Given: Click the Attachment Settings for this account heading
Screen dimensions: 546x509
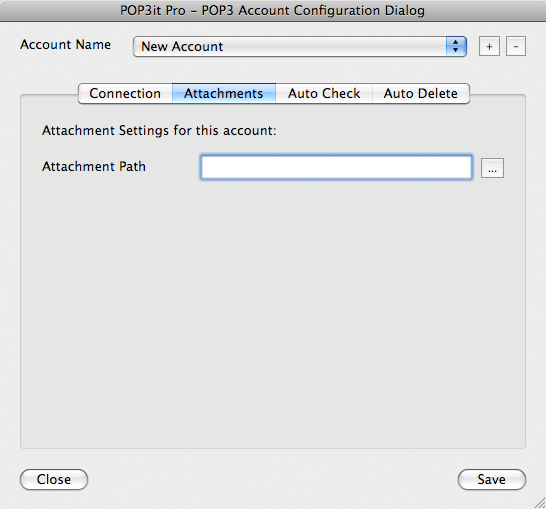Looking at the screenshot, I should (x=159, y=131).
